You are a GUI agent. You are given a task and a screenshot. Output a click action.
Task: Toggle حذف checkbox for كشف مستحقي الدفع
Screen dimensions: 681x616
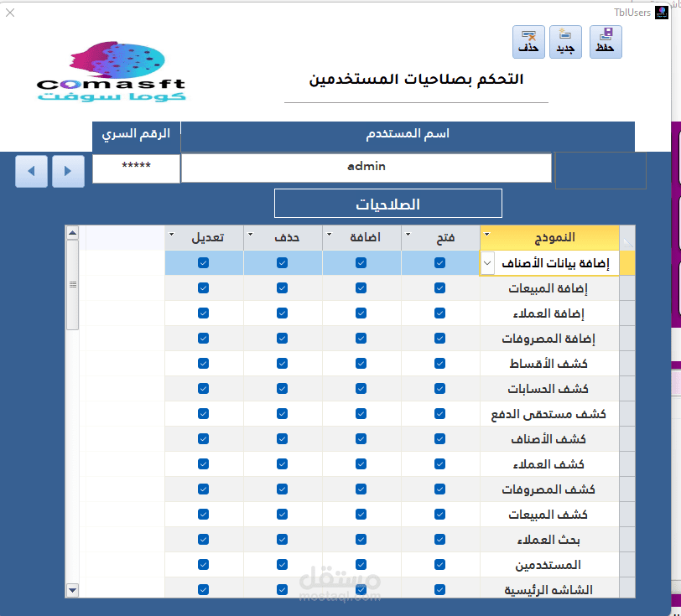pos(283,414)
